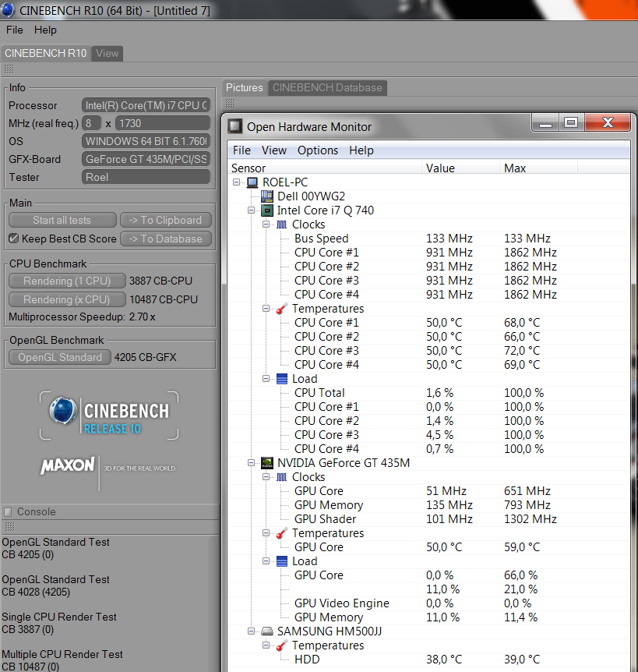
Task: Click the MHz frequency 1730 field
Action: coord(163,123)
